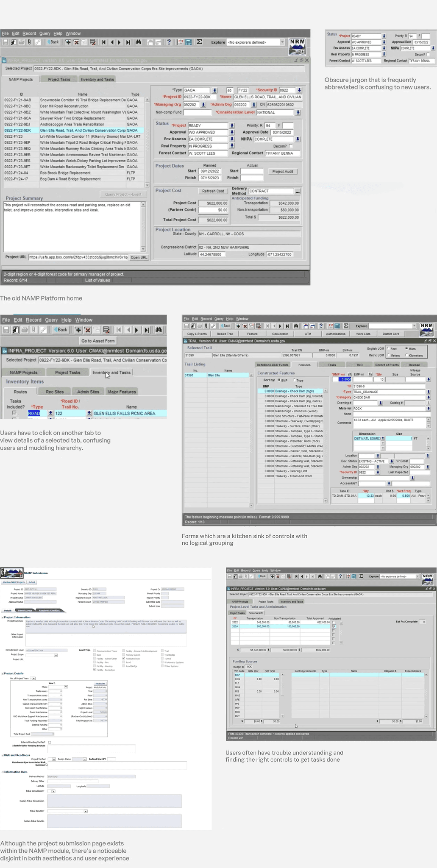Open Phase dropdown under Year 1
Viewport: 437px width, 868px height.
pos(66,687)
